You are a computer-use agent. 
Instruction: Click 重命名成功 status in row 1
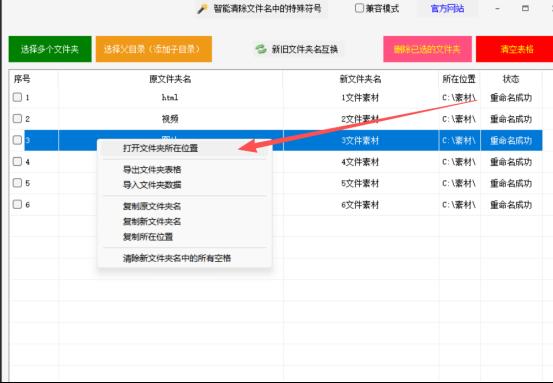point(511,98)
